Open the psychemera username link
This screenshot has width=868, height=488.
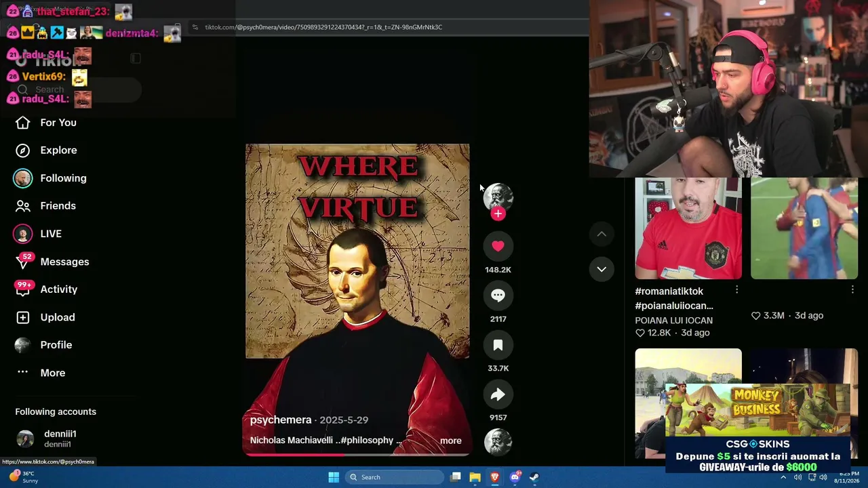click(x=281, y=420)
